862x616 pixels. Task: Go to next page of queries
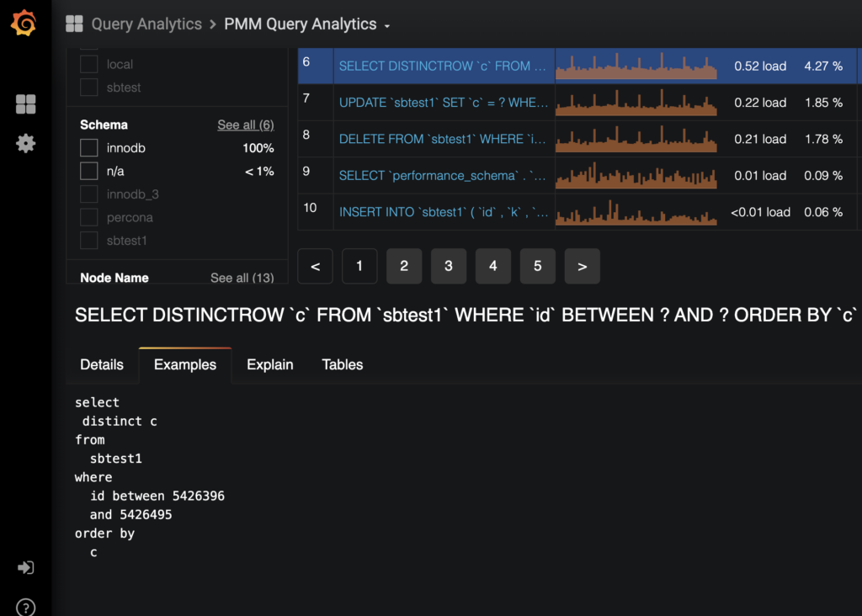tap(583, 266)
